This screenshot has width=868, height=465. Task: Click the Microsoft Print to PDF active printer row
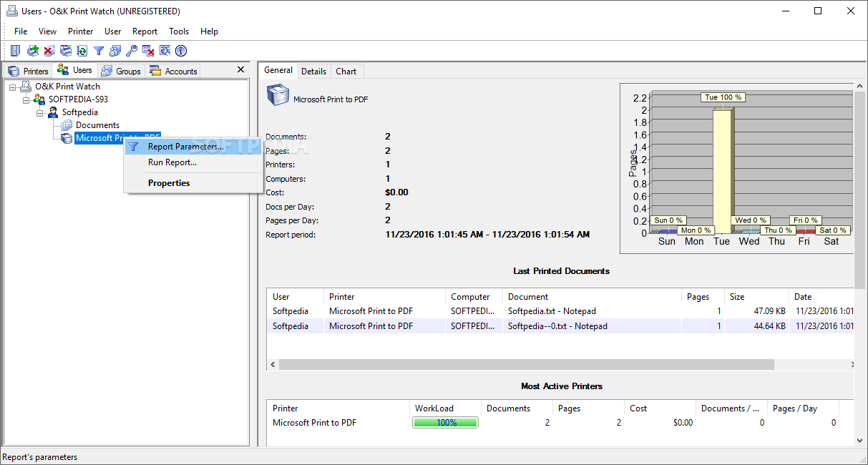(560, 423)
